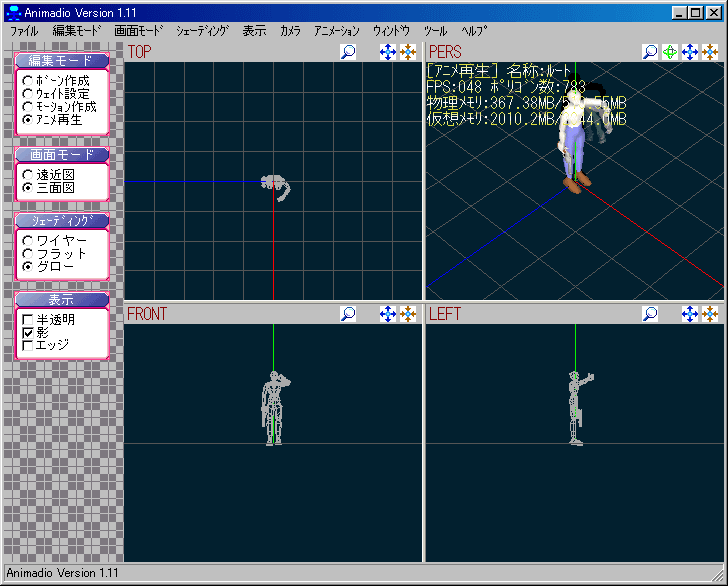Viewport: 728px width, 586px height.
Task: Select グロー shading radio
Action: pyautogui.click(x=27, y=267)
